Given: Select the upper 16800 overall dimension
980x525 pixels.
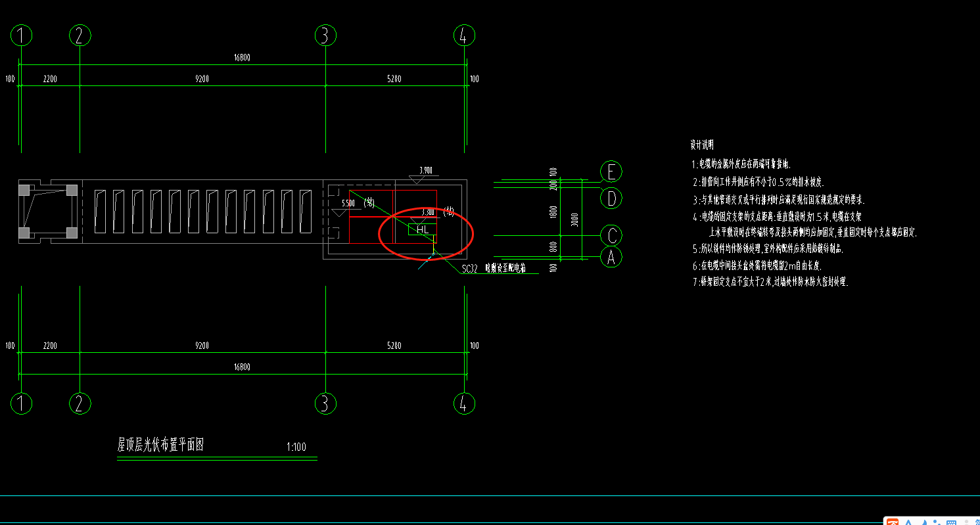Looking at the screenshot, I should tap(242, 58).
